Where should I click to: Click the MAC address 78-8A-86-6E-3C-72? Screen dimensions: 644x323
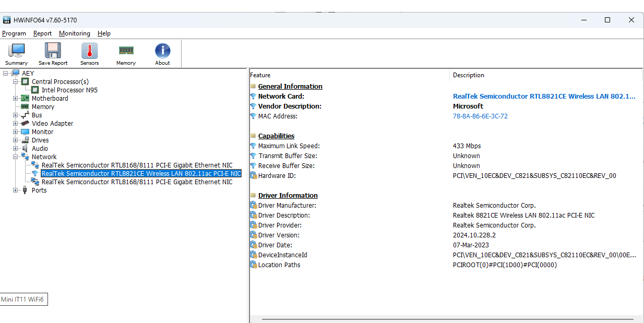coord(480,116)
